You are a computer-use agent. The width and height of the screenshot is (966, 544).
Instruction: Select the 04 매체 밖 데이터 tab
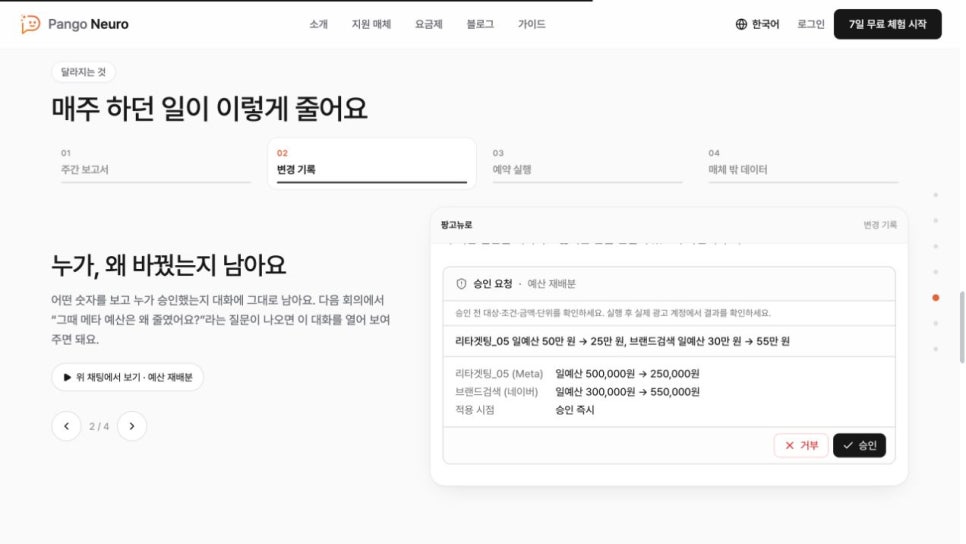(803, 163)
